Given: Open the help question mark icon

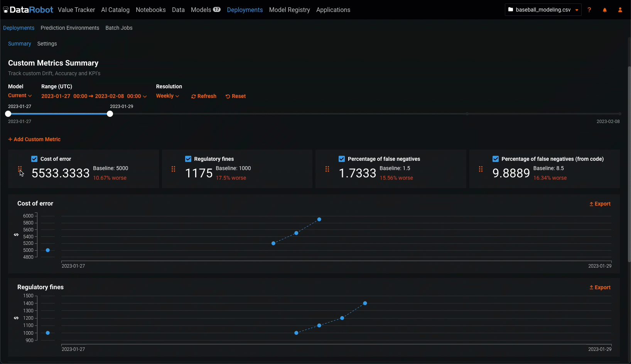Looking at the screenshot, I should [589, 10].
